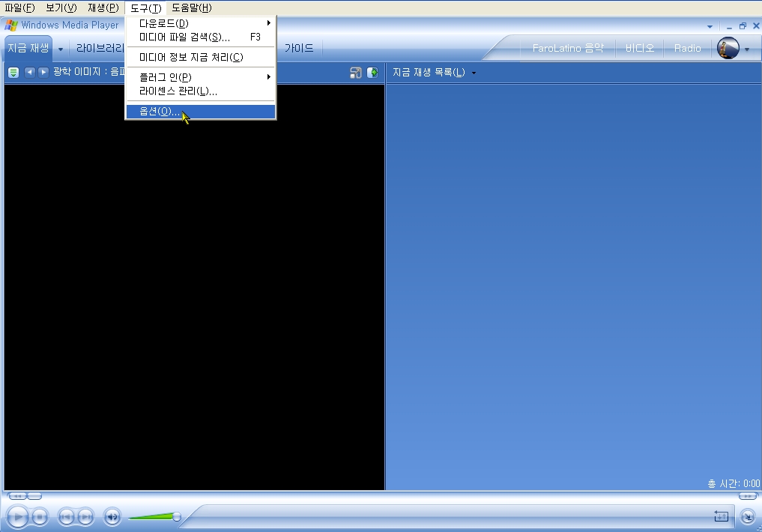Open the 비디오 service link
Image resolution: width=762 pixels, height=532 pixels.
[x=640, y=48]
